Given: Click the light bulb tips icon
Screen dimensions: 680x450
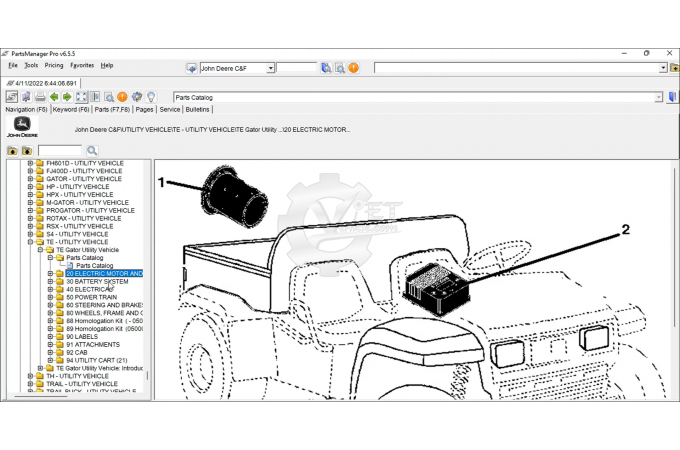Looking at the screenshot, I should 151,97.
